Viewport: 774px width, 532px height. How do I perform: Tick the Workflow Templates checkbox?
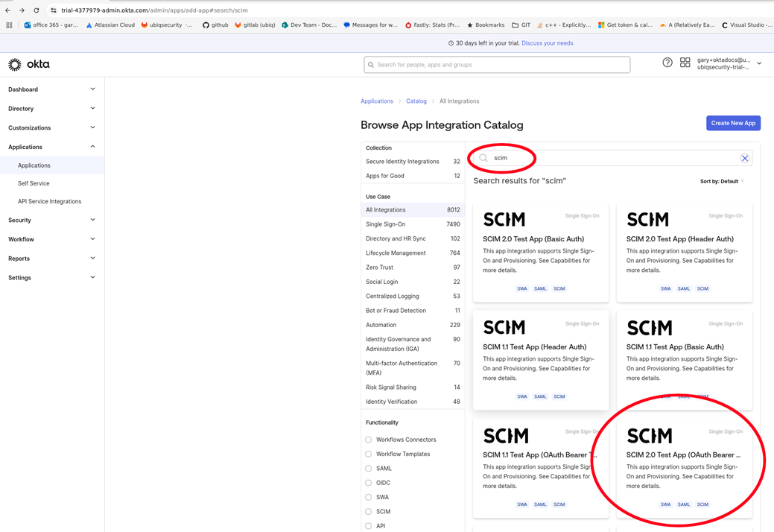[x=368, y=454]
